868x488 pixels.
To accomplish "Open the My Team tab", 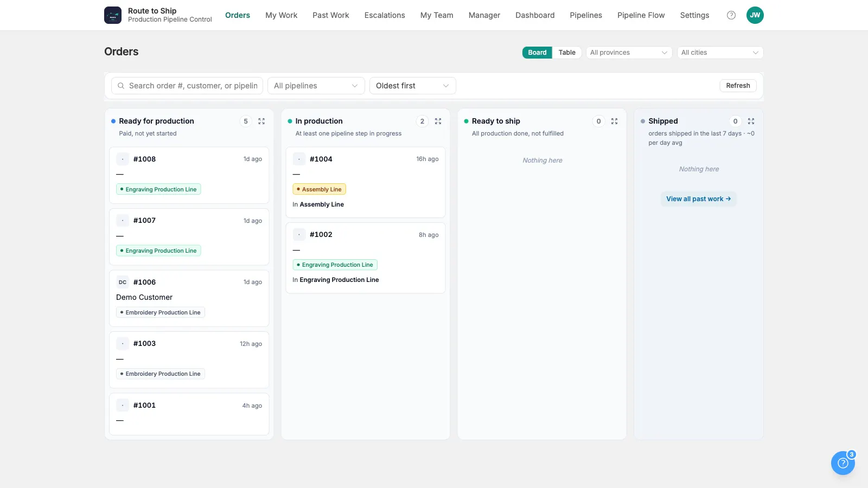I will (x=437, y=15).
